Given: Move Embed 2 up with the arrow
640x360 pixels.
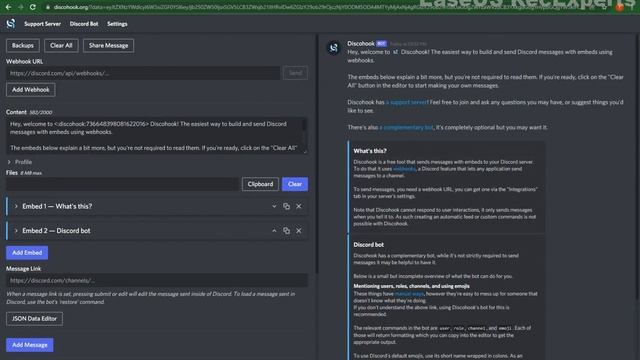Looking at the screenshot, I should 274,231.
